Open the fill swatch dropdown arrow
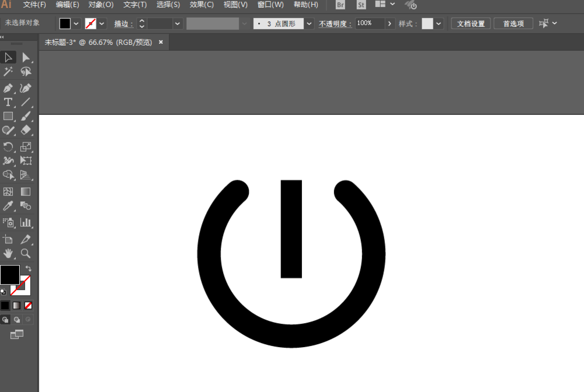 tap(76, 23)
